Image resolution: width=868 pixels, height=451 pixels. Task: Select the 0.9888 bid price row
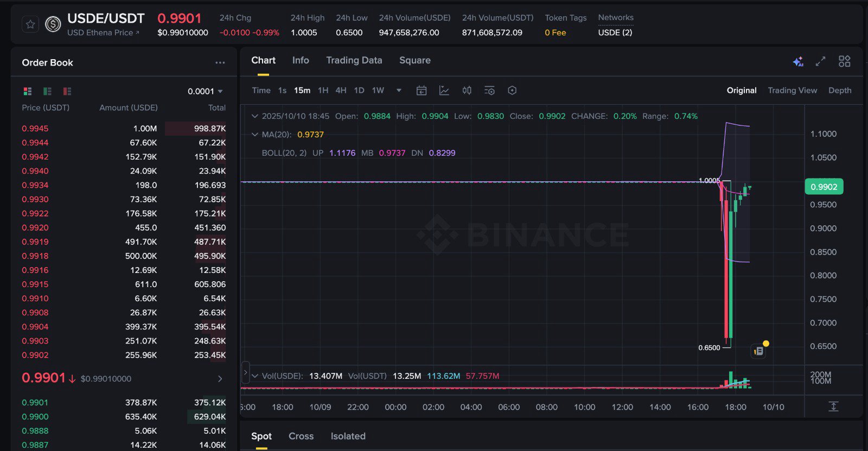(124, 431)
